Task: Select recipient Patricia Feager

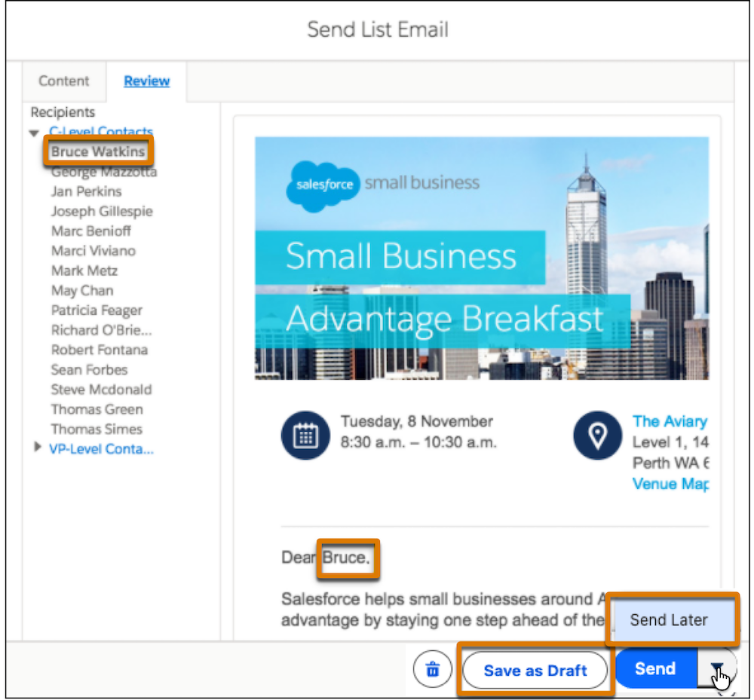Action: pyautogui.click(x=97, y=310)
